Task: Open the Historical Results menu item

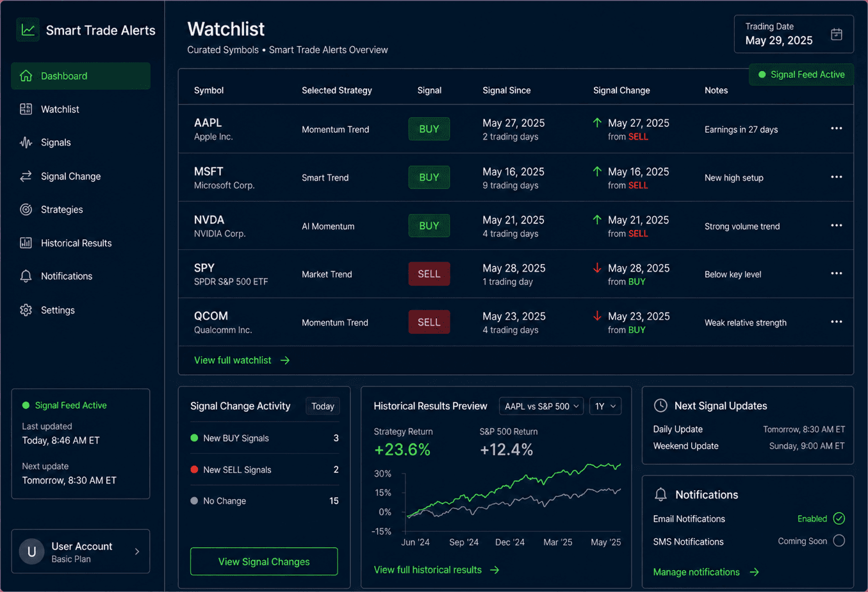Action: [x=81, y=243]
